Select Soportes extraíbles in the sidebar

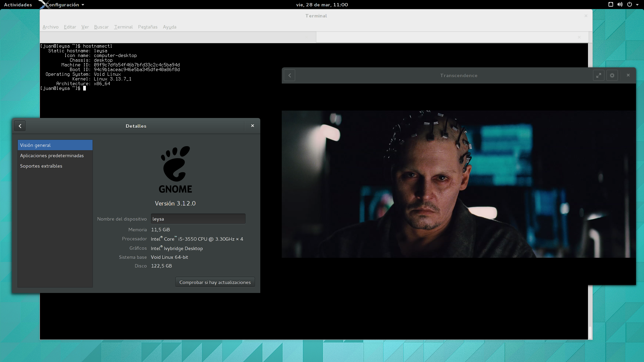pyautogui.click(x=41, y=166)
